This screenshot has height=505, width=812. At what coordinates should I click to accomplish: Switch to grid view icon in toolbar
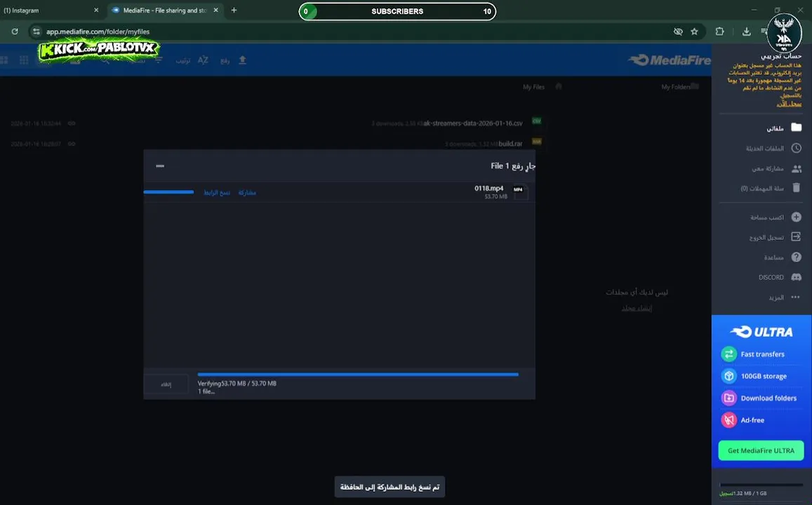coord(24,60)
